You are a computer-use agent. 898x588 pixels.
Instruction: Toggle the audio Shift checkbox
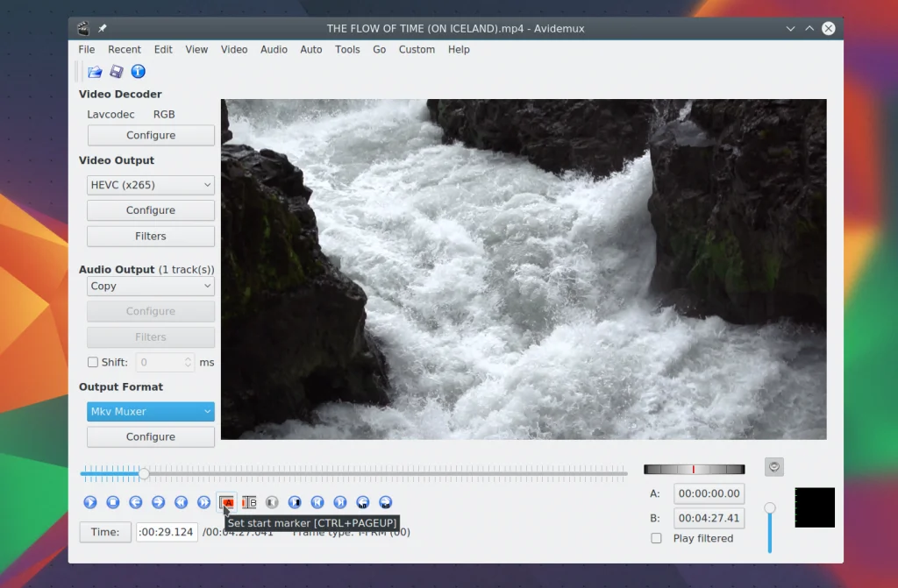[93, 362]
